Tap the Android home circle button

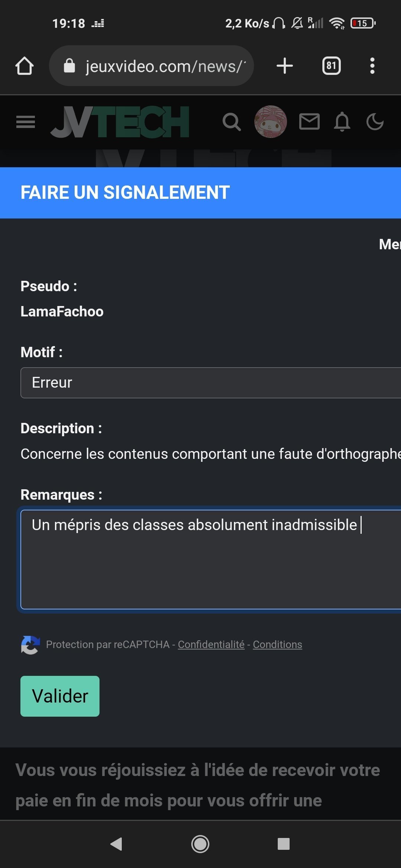point(200,844)
